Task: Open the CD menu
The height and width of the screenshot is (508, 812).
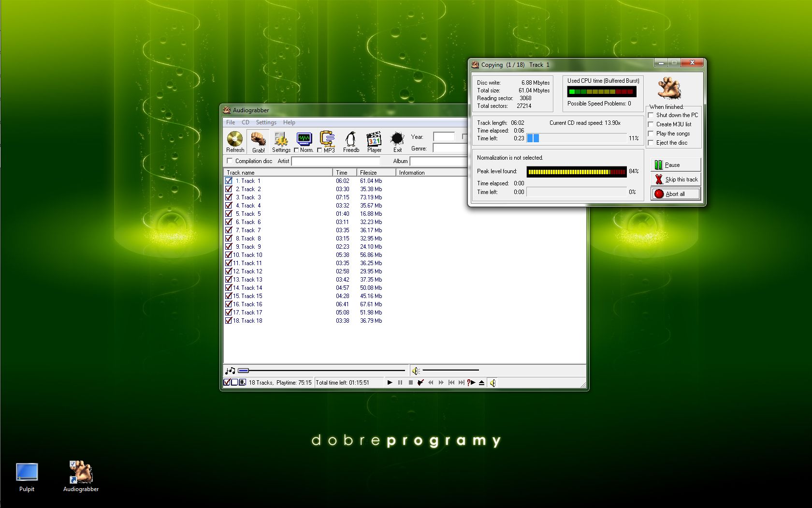Action: tap(246, 122)
